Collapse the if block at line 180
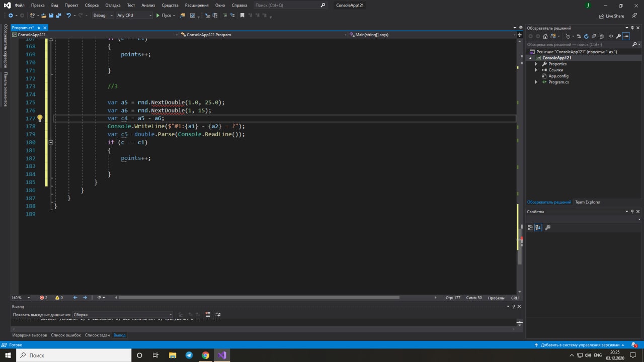644x362 pixels. click(51, 142)
